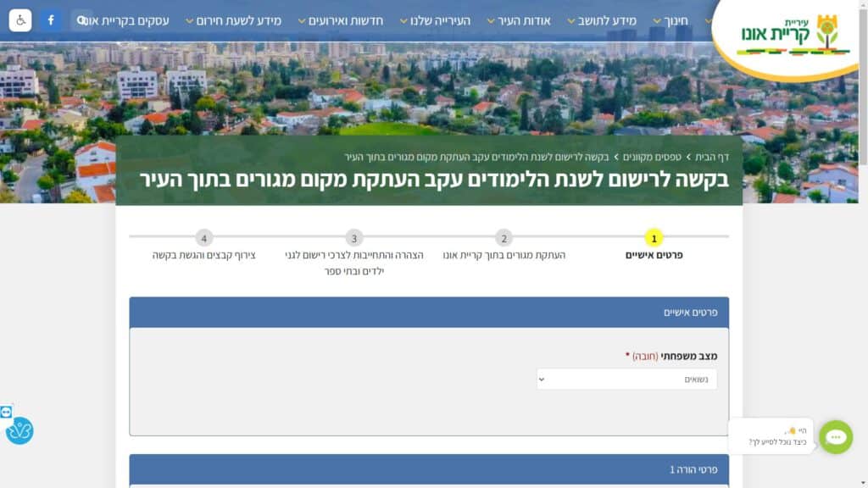Screen dimensions: 868x488
Task: Open the מידע לשעת חירום menu
Action: (x=236, y=20)
